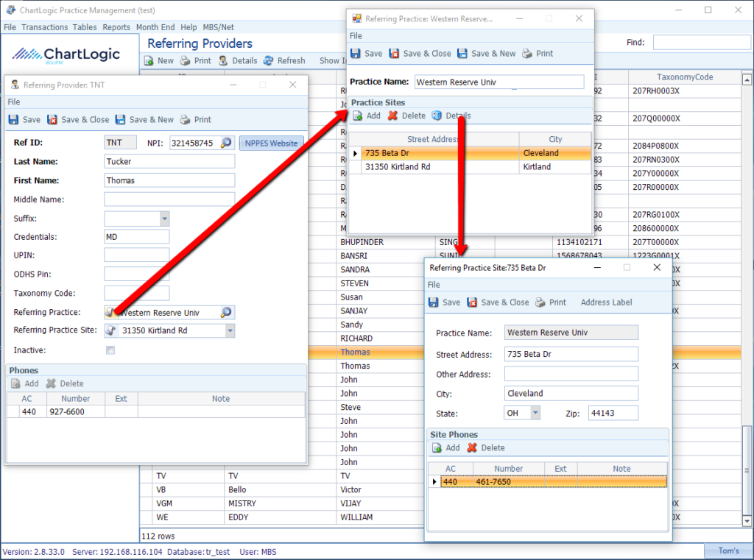Open File menu in Referring Provider window
The width and height of the screenshot is (754, 560).
14,102
